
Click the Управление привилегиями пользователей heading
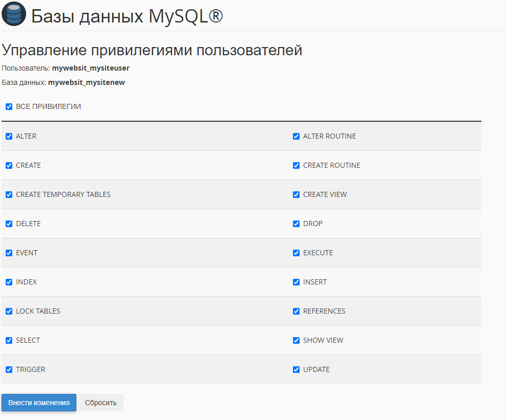(x=152, y=50)
